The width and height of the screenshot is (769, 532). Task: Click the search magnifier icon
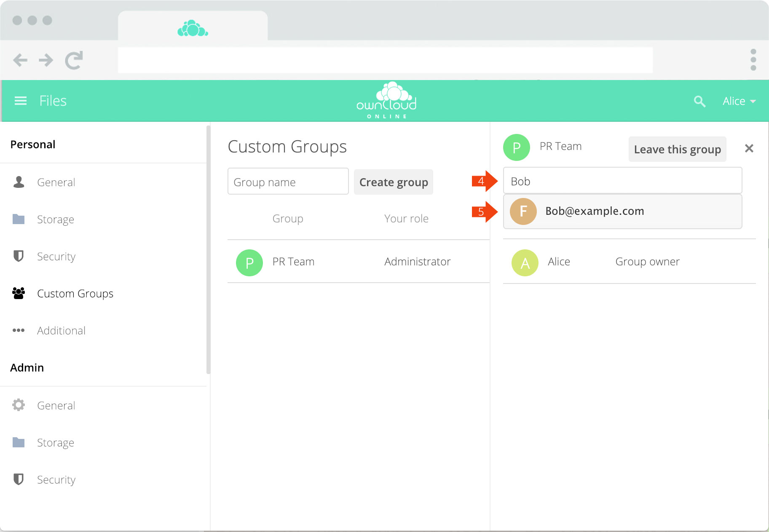pos(699,101)
